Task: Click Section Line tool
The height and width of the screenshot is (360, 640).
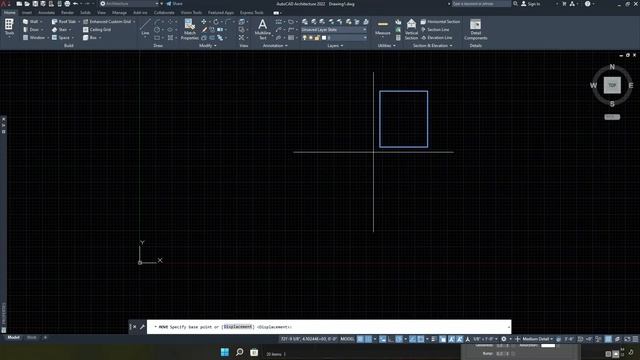Action: click(x=435, y=30)
